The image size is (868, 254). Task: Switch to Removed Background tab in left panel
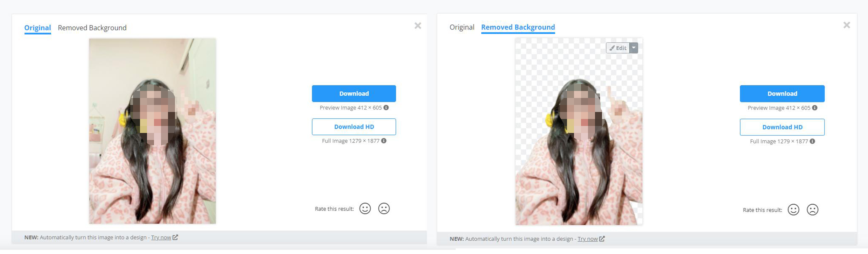pyautogui.click(x=92, y=28)
